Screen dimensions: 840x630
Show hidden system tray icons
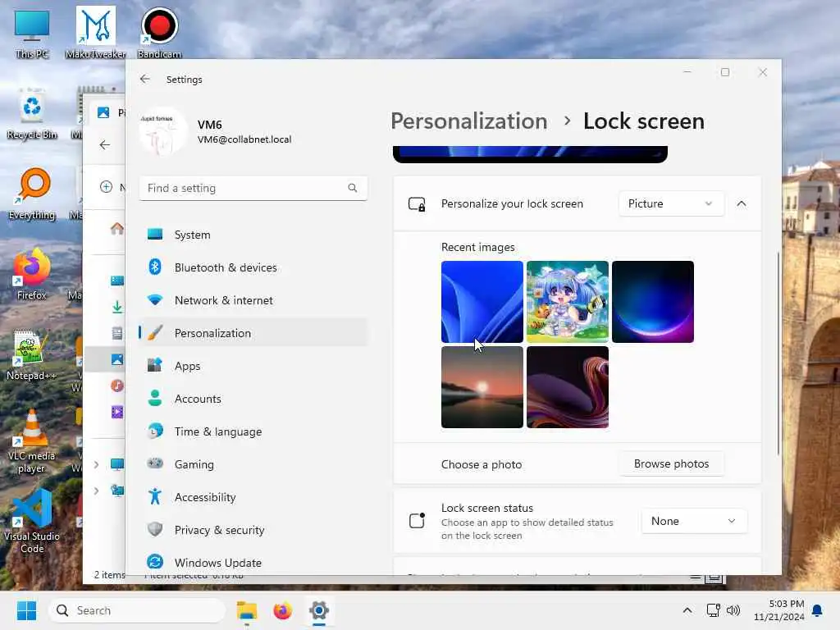(x=687, y=610)
